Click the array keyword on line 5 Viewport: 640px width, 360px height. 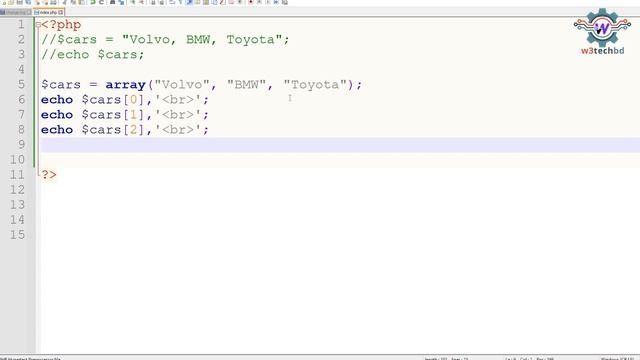(x=125, y=85)
